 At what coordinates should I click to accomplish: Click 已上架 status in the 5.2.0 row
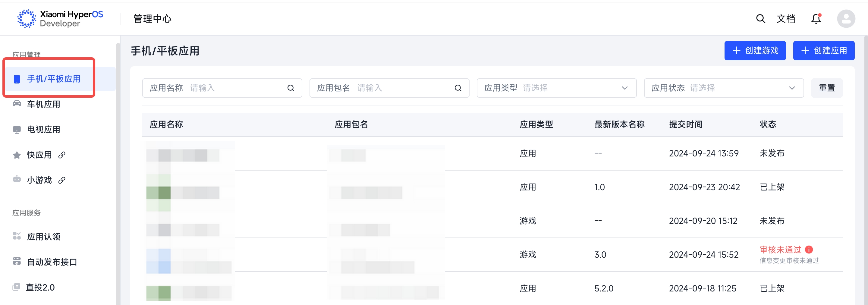(x=772, y=288)
